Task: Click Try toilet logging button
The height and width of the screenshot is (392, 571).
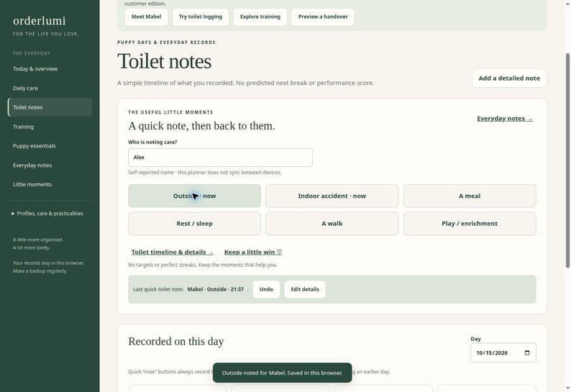Action: [201, 17]
